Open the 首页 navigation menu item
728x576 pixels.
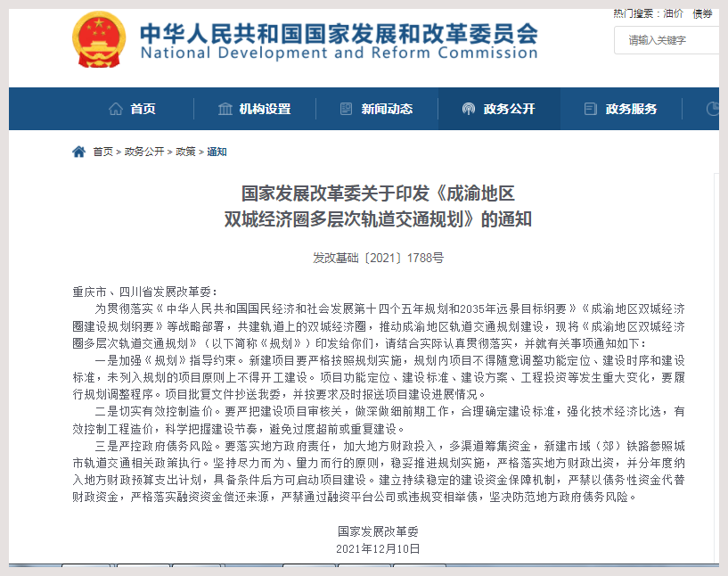[x=143, y=110]
